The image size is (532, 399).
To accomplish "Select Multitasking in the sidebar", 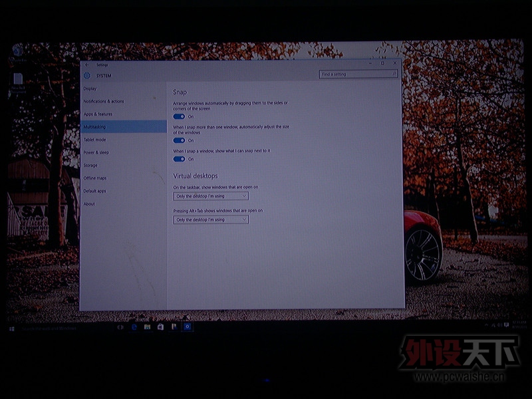I will [x=124, y=126].
